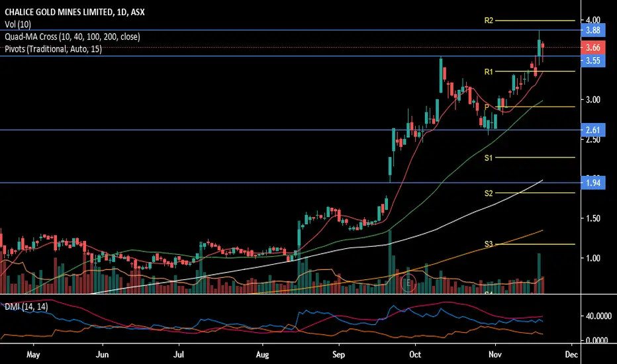Viewport: 617px width, 364px height.
Task: Click the earnings 'E' marker icon
Action: (408, 283)
